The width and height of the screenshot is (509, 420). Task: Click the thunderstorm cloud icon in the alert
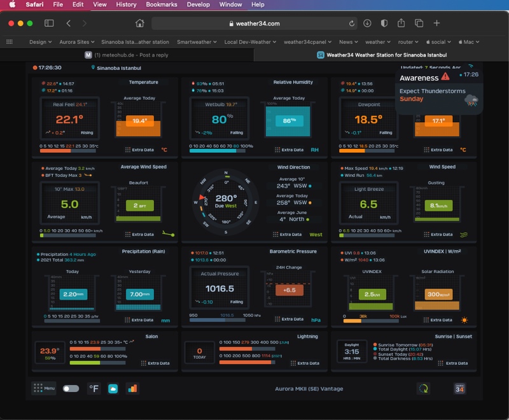tap(471, 101)
